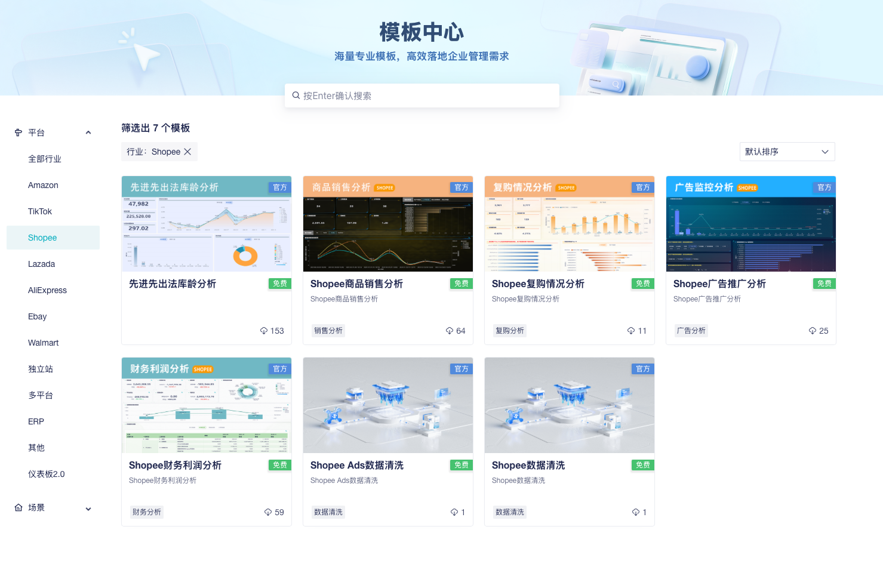The width and height of the screenshot is (883, 588).
Task: Select Amazon in the platform list
Action: tap(43, 185)
